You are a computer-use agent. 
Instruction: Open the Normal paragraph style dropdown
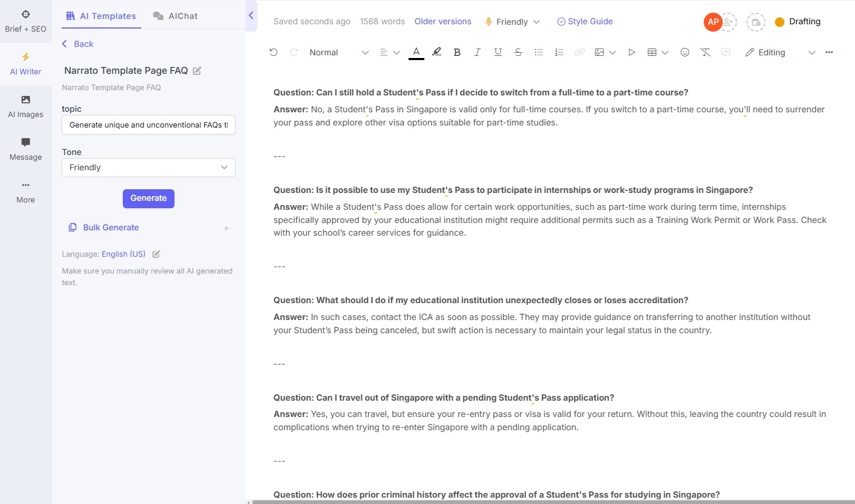338,52
